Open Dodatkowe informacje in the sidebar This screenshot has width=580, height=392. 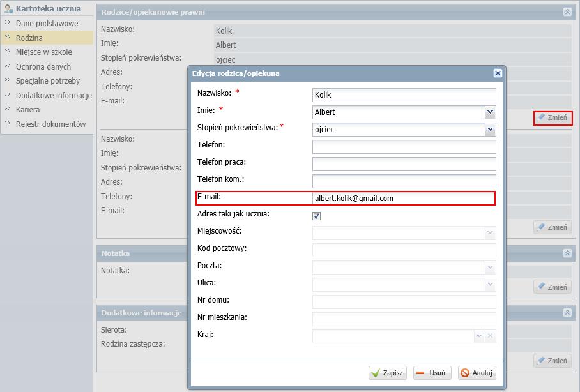[54, 95]
